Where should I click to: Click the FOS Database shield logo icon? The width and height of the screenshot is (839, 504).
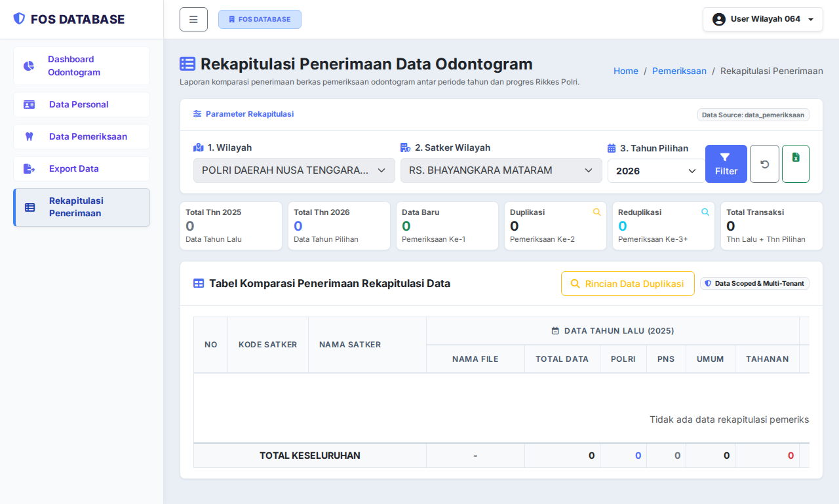(19, 19)
